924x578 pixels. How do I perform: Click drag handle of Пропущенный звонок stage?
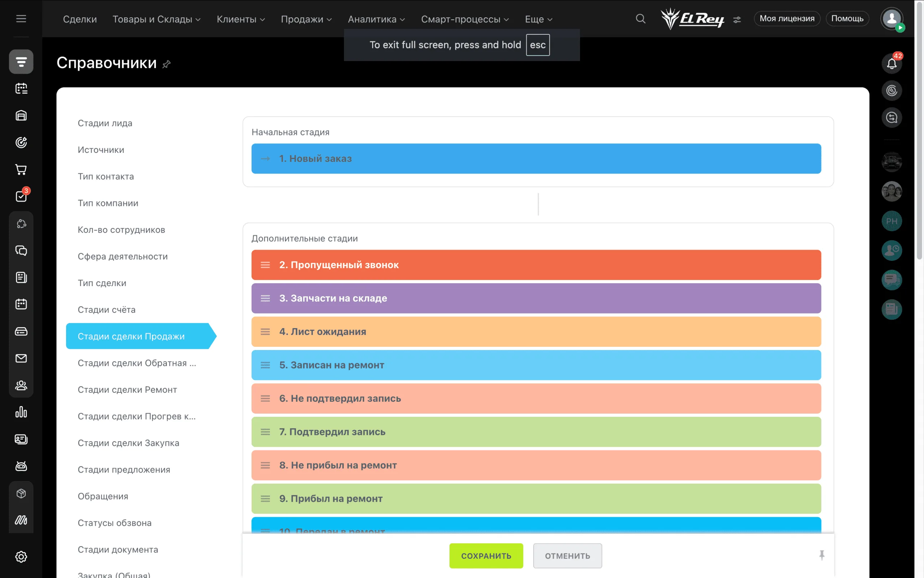point(265,265)
